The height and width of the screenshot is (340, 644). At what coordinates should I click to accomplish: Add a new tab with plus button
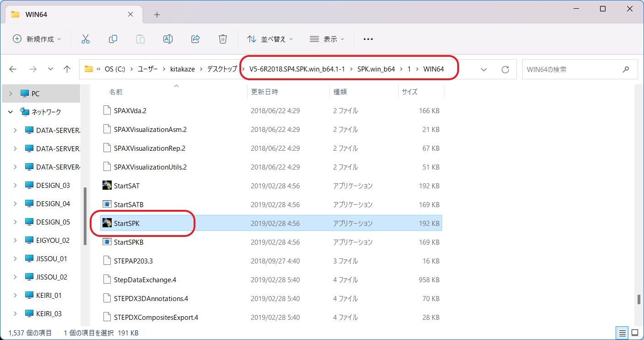point(157,15)
